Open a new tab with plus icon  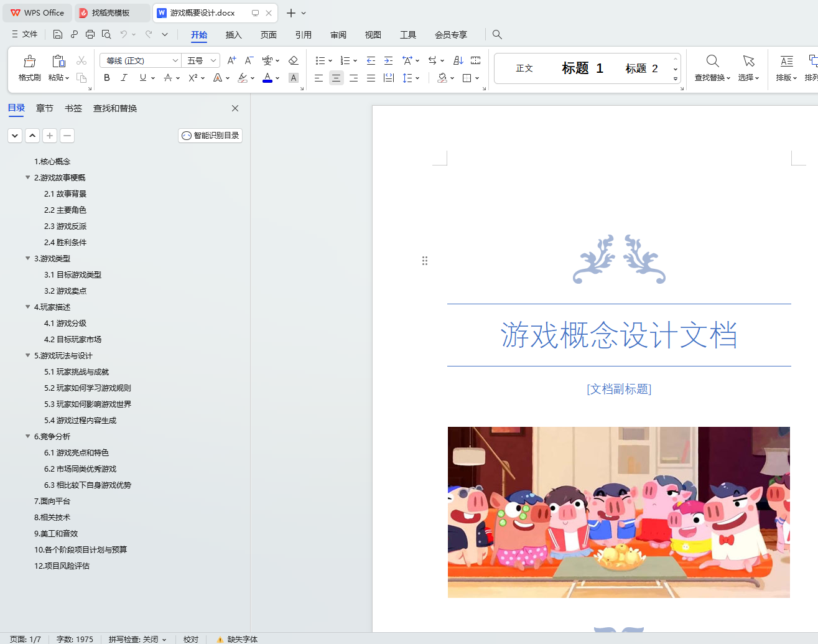(x=290, y=12)
